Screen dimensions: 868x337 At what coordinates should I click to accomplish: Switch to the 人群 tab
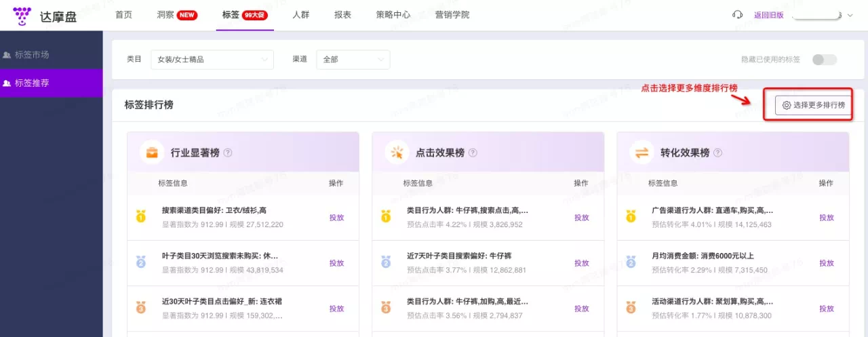pos(301,15)
